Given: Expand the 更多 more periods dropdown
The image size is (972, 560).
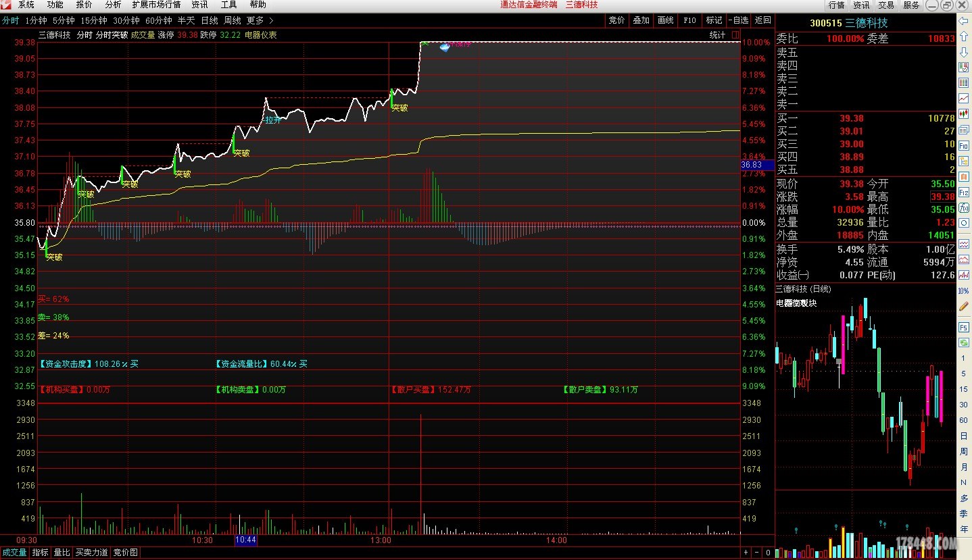Looking at the screenshot, I should [x=260, y=20].
